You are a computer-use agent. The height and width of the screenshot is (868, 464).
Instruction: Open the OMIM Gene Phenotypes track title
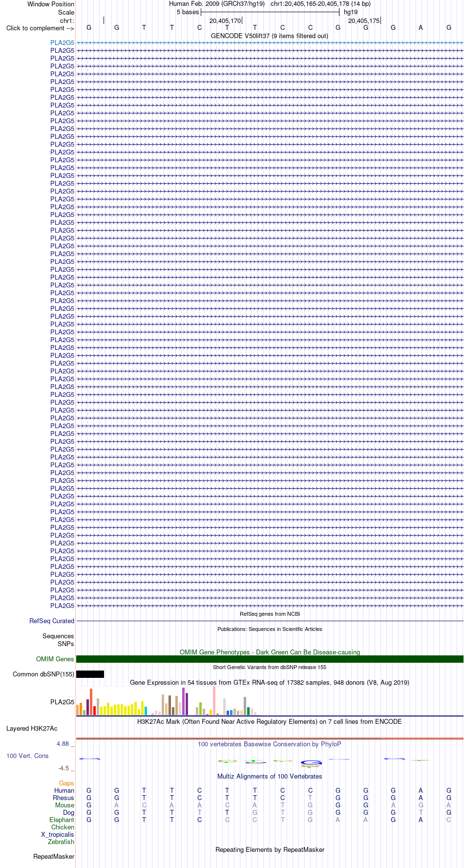(x=270, y=652)
